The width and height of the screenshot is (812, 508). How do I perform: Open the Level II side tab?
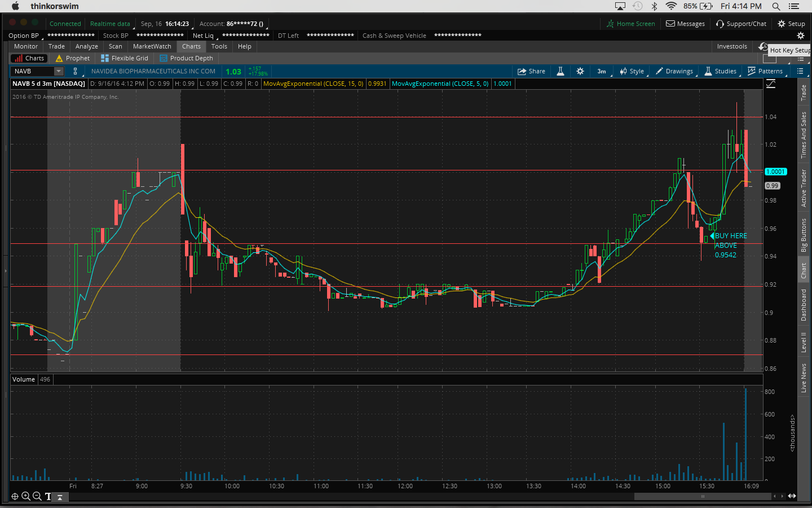pyautogui.click(x=804, y=343)
